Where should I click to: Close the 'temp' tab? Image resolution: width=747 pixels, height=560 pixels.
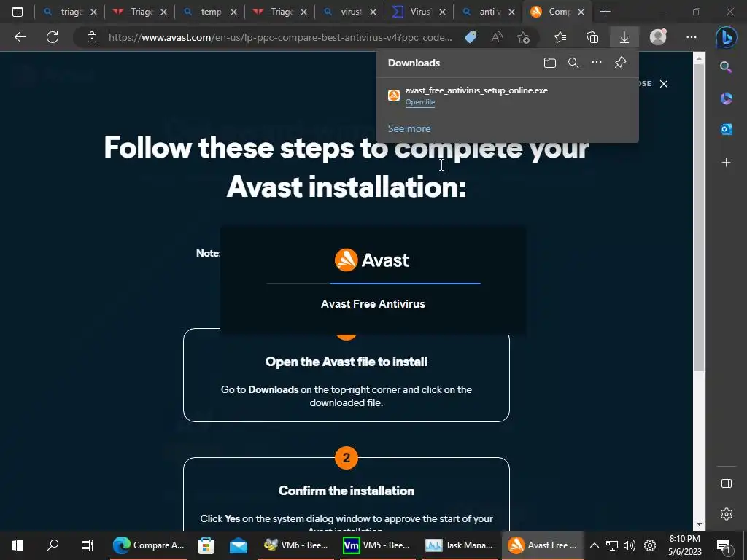(233, 12)
